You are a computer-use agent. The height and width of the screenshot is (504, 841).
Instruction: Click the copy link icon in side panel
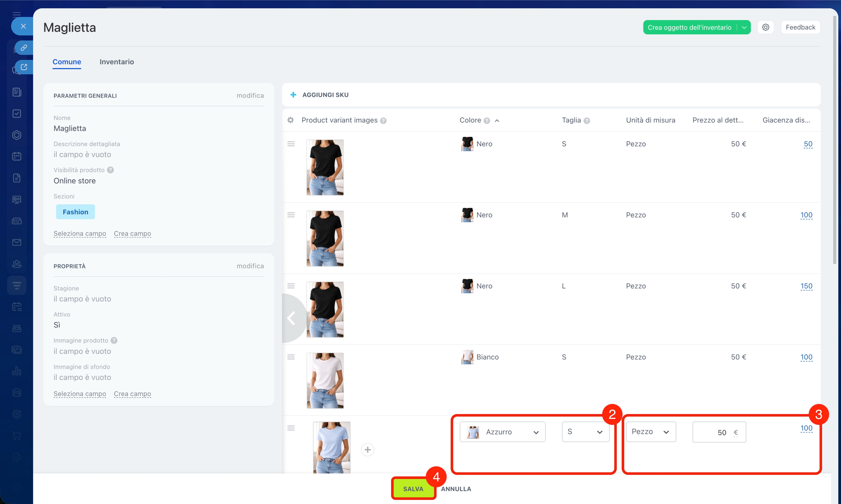24,48
